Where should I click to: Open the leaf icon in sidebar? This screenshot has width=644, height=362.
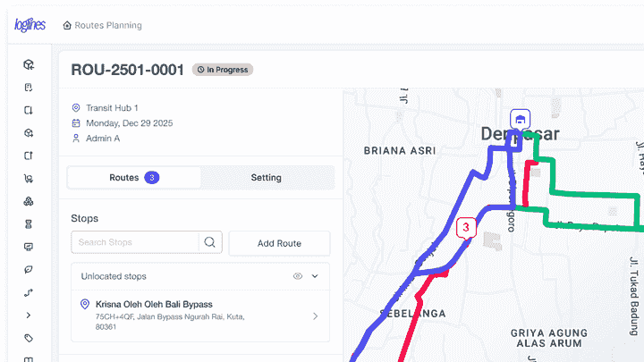tap(29, 270)
